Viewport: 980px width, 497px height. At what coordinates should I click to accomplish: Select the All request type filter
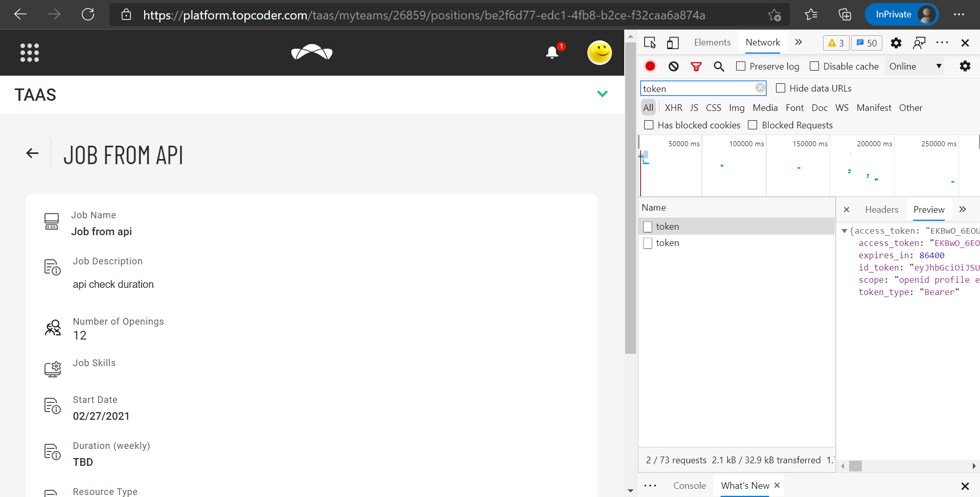648,108
